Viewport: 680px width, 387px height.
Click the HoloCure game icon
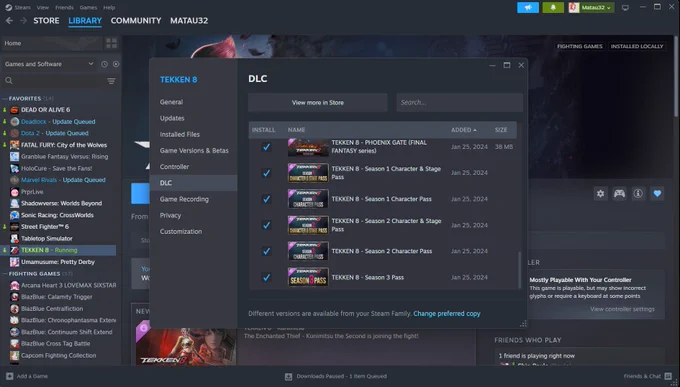(14, 168)
